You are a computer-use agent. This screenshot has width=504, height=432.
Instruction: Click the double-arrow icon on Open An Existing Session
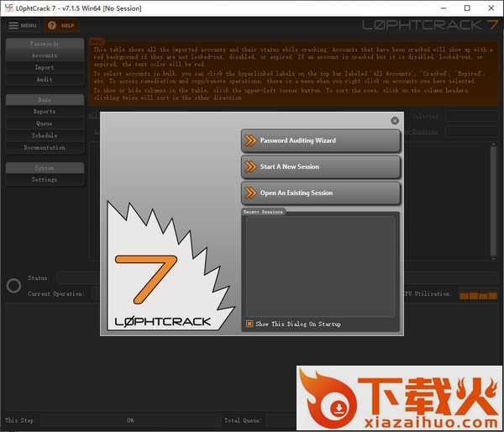pos(250,193)
